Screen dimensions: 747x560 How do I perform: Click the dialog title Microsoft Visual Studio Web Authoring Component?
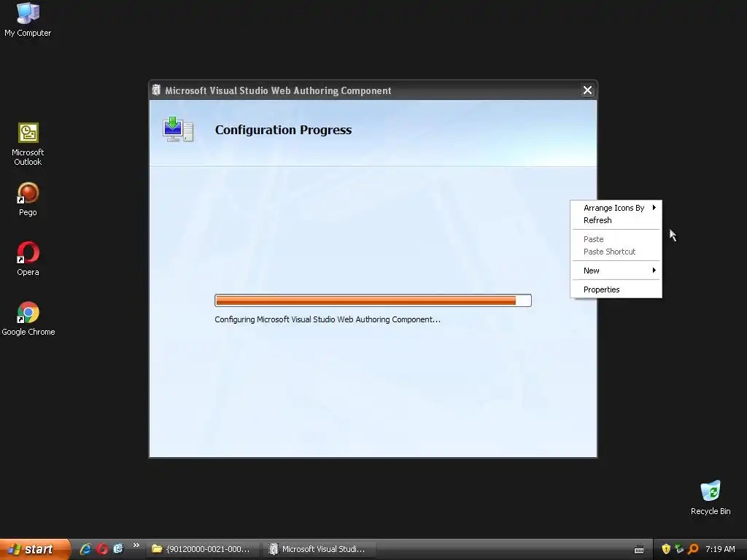coord(278,90)
